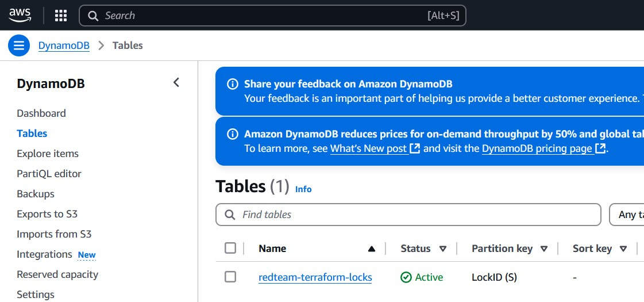644x302 pixels.
Task: Click the Tables breadcrumb text
Action: pyautogui.click(x=128, y=45)
